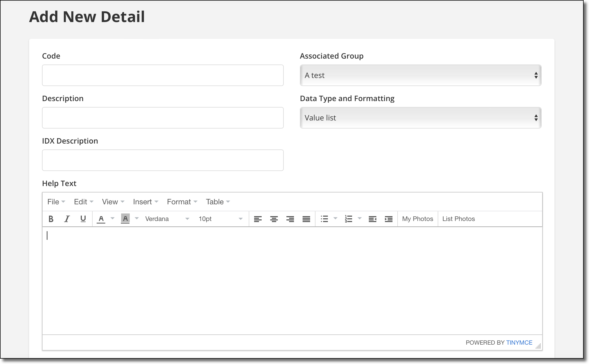589x364 pixels.
Task: Align text left in editor
Action: click(258, 219)
